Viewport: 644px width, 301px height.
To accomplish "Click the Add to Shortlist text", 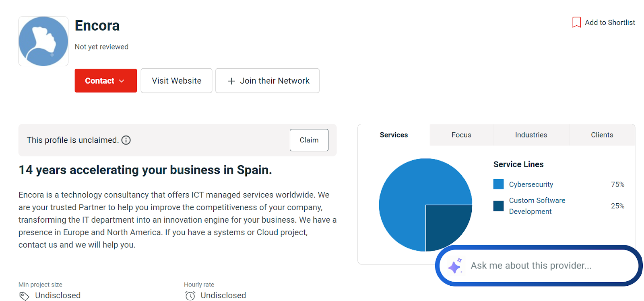I will [610, 23].
